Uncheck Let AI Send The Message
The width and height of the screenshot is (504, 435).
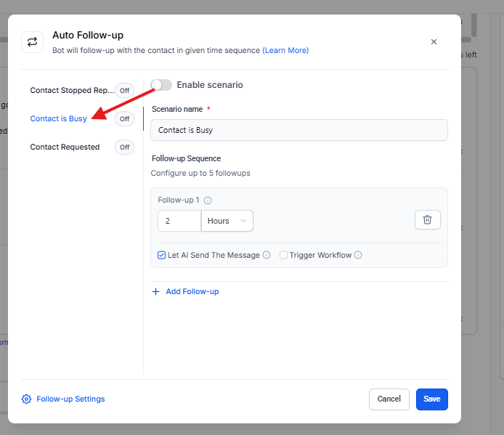coord(162,256)
